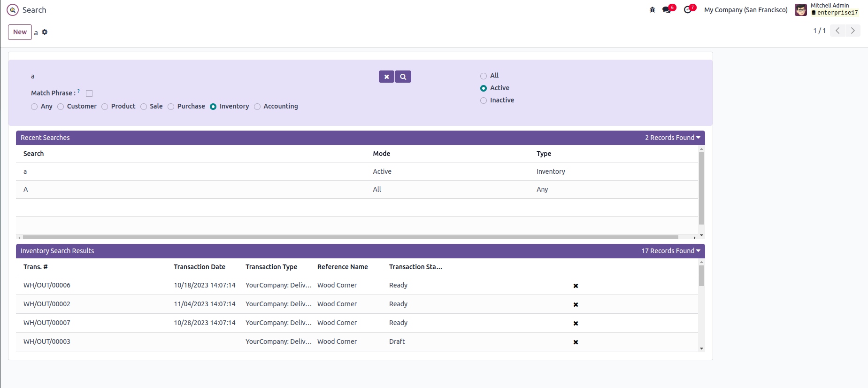Viewport: 868px width, 388px height.
Task: Click the Search app logo icon
Action: 13,10
